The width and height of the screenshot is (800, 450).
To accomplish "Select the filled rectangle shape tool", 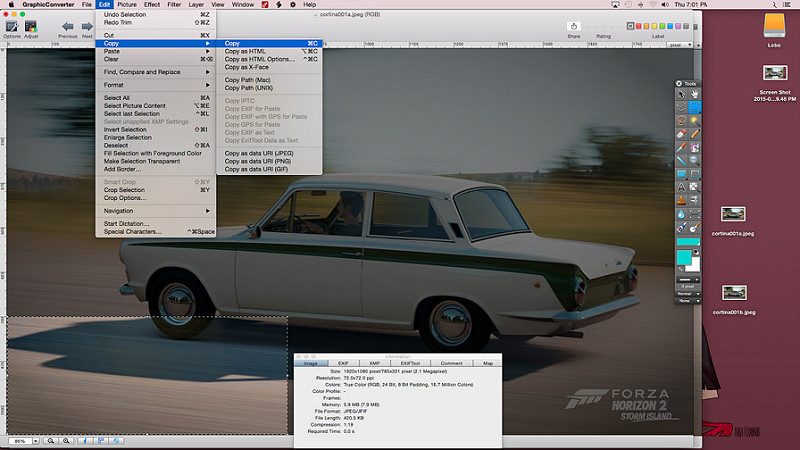I will pyautogui.click(x=681, y=174).
